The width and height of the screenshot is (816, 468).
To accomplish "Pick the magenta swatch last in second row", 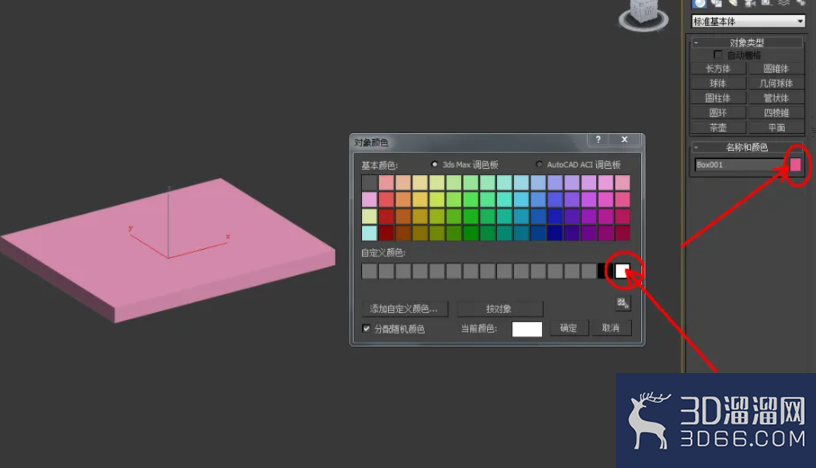I will (x=622, y=199).
